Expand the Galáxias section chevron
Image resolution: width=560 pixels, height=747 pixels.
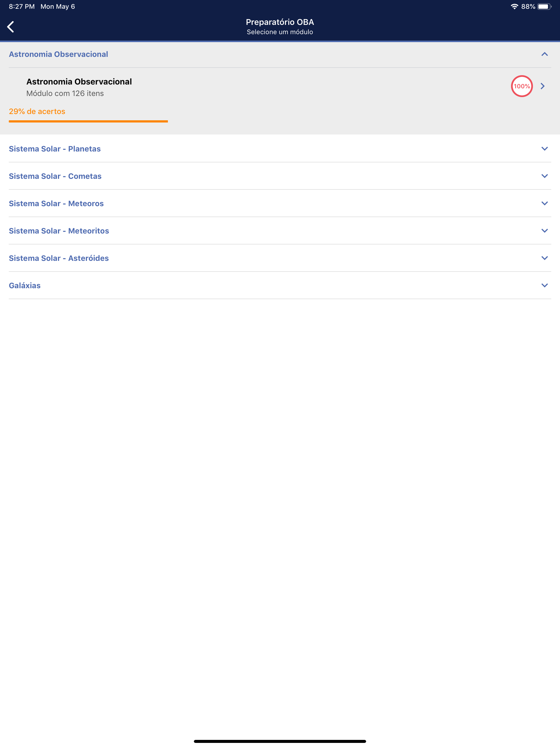(544, 285)
